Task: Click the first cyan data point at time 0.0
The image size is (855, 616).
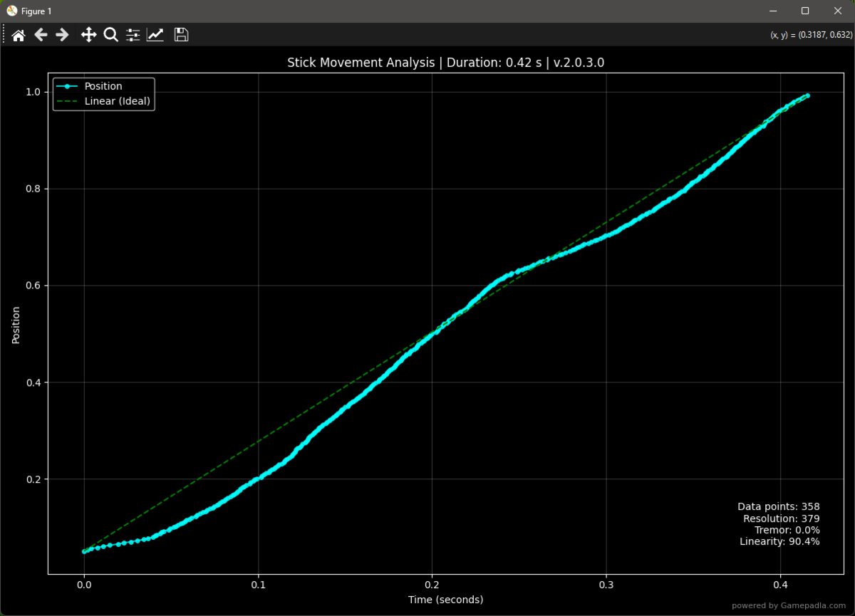Action: point(84,551)
